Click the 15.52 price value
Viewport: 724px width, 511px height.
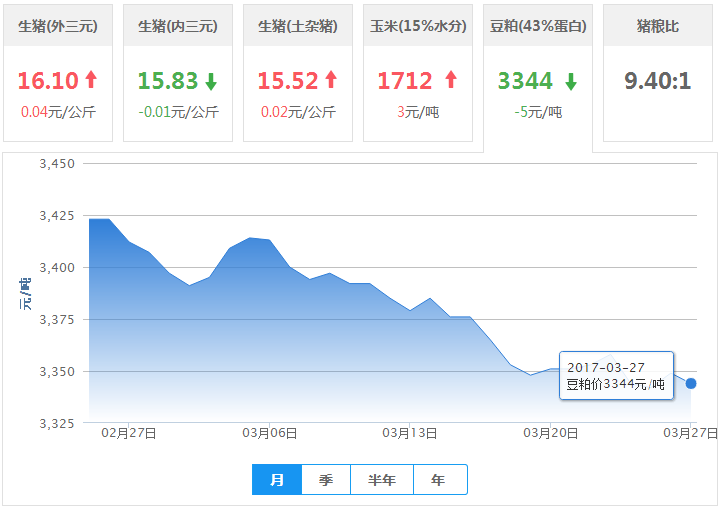pyautogui.click(x=288, y=81)
